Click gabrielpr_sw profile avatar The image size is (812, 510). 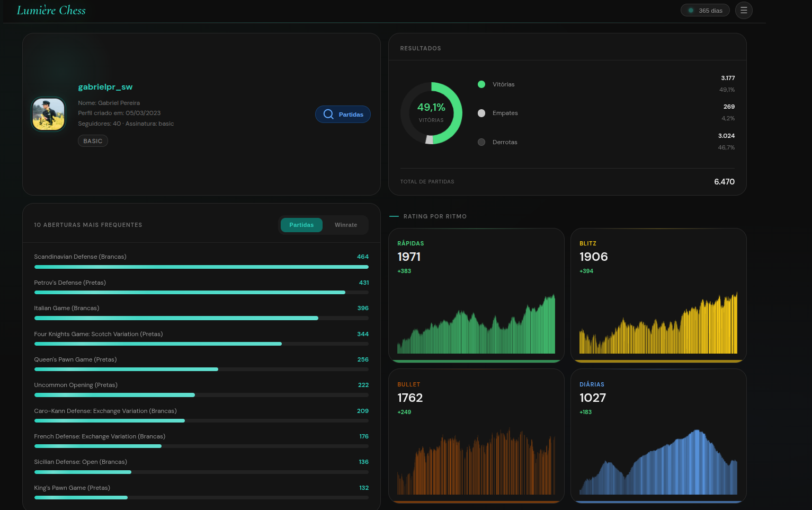click(48, 114)
